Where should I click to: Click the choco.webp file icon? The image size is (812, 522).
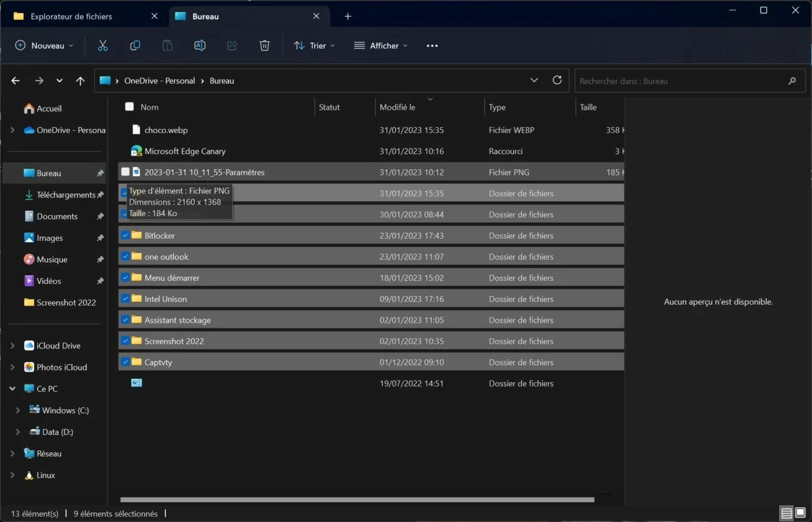click(x=136, y=129)
